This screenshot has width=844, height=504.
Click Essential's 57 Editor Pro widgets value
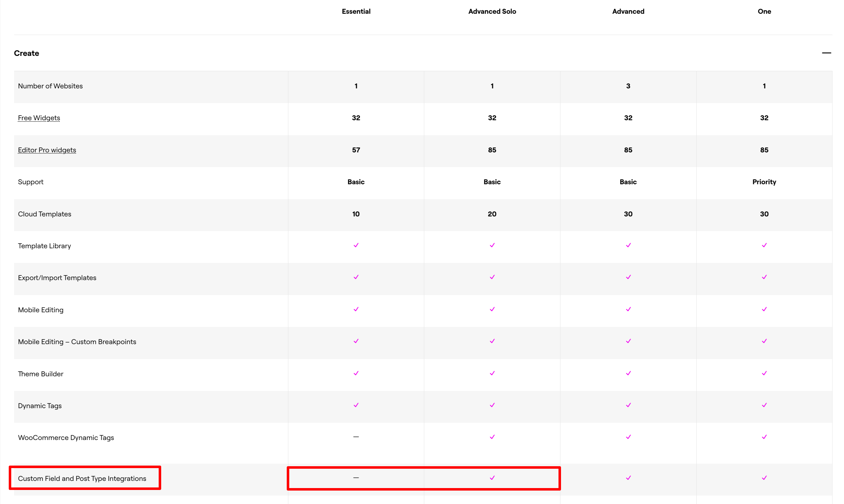(356, 150)
